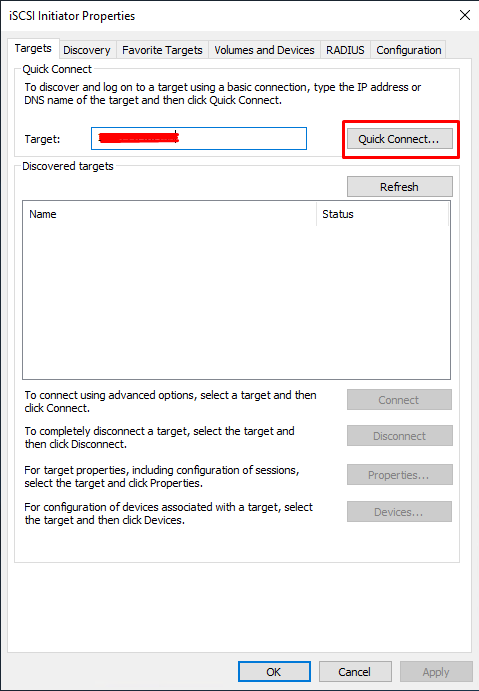Image resolution: width=479 pixels, height=691 pixels.
Task: Open target Properties dialog
Action: pyautogui.click(x=399, y=475)
